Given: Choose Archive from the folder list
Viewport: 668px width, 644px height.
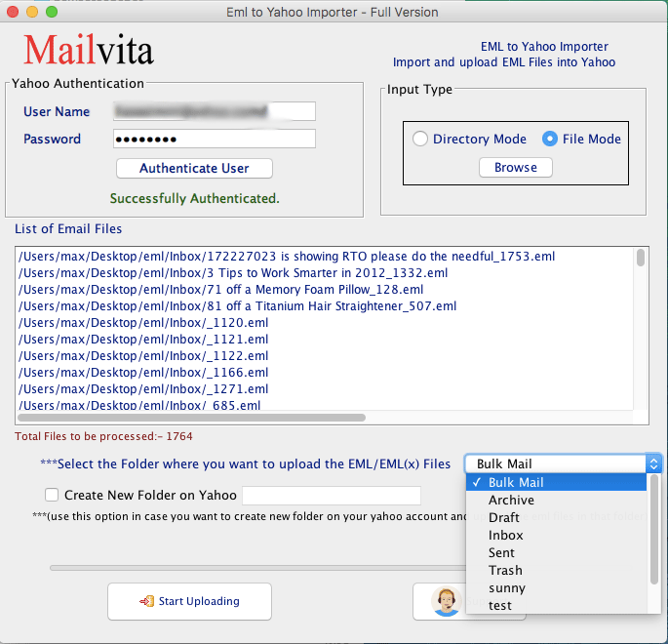Looking at the screenshot, I should pyautogui.click(x=511, y=500).
